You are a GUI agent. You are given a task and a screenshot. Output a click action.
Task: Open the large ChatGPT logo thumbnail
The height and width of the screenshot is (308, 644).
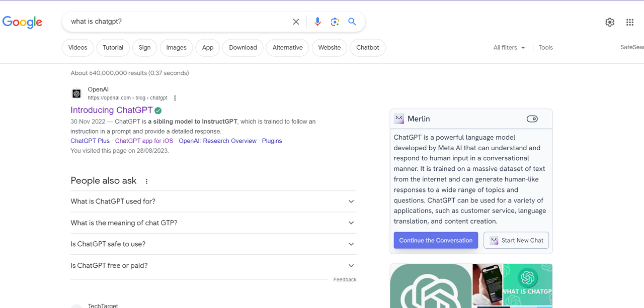(431, 286)
